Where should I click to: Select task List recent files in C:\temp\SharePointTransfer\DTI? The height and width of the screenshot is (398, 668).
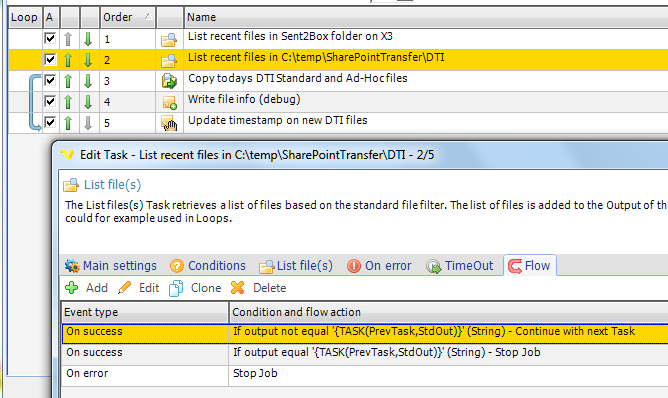[x=316, y=58]
